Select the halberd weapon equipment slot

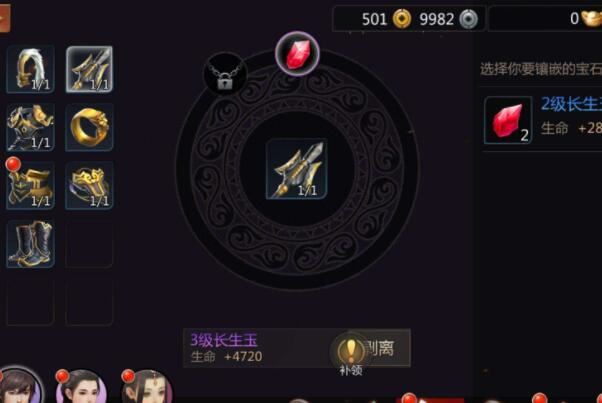(89, 69)
